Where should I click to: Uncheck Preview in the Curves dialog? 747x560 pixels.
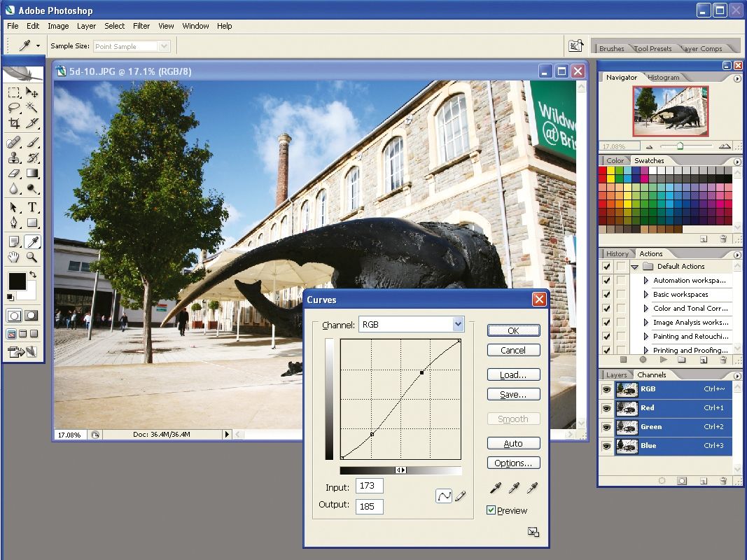pos(491,510)
